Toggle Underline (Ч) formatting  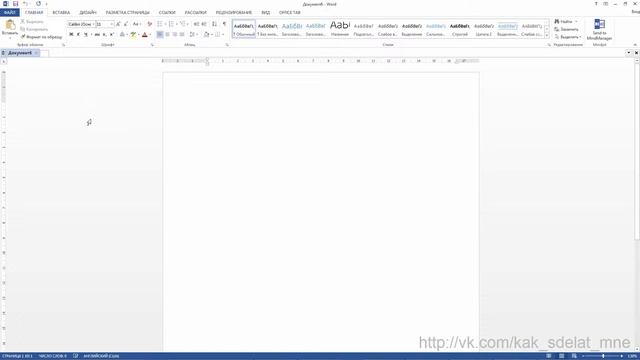pos(86,34)
